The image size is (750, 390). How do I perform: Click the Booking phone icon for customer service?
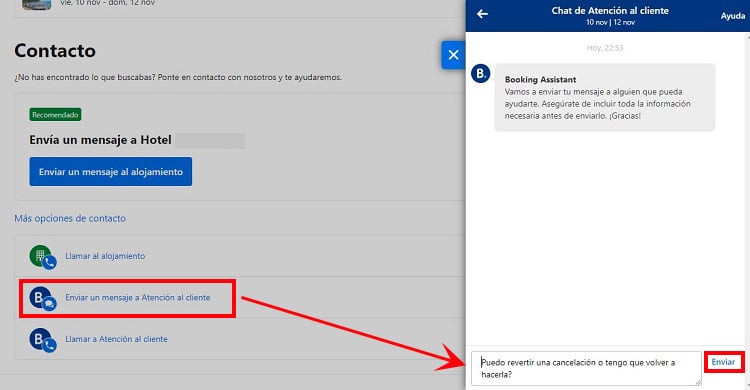pos(43,340)
